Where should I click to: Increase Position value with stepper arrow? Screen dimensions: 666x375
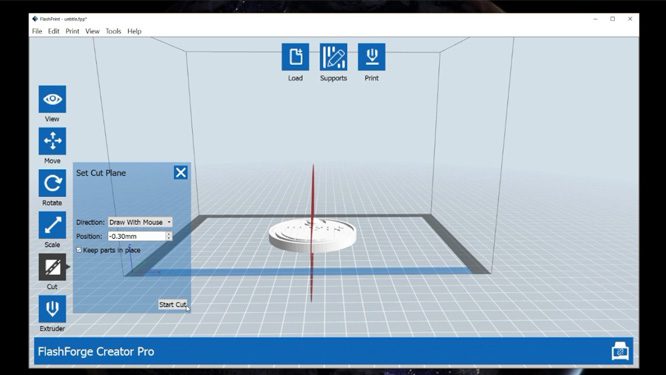[x=169, y=234]
